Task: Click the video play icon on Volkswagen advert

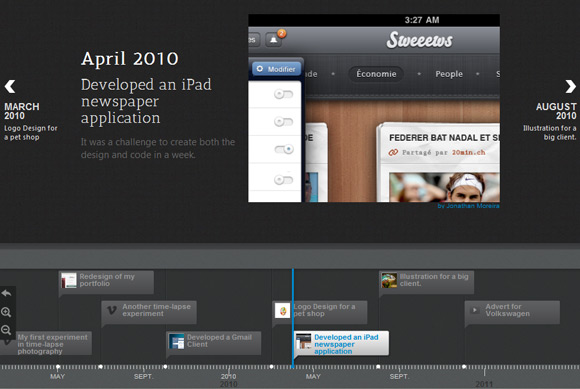Action: pos(475,310)
